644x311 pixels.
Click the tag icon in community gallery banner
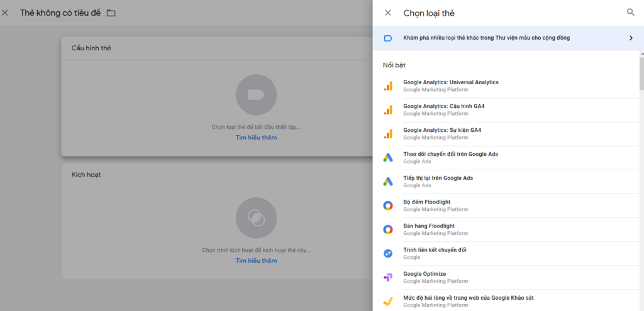pyautogui.click(x=388, y=38)
